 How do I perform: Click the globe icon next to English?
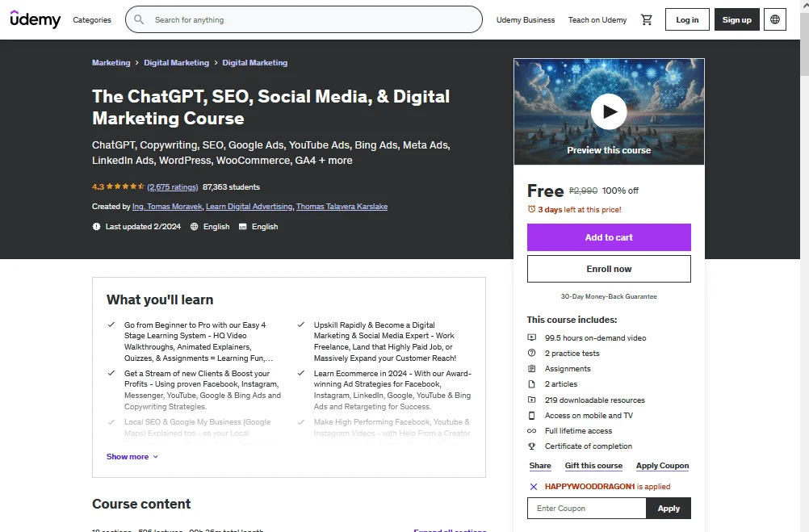pos(194,227)
